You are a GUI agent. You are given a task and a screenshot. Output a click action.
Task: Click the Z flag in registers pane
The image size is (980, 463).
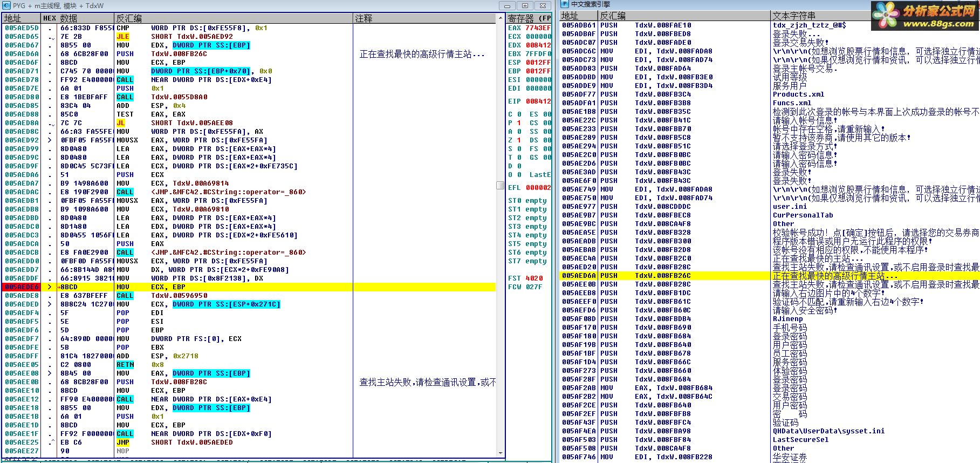tap(515, 140)
